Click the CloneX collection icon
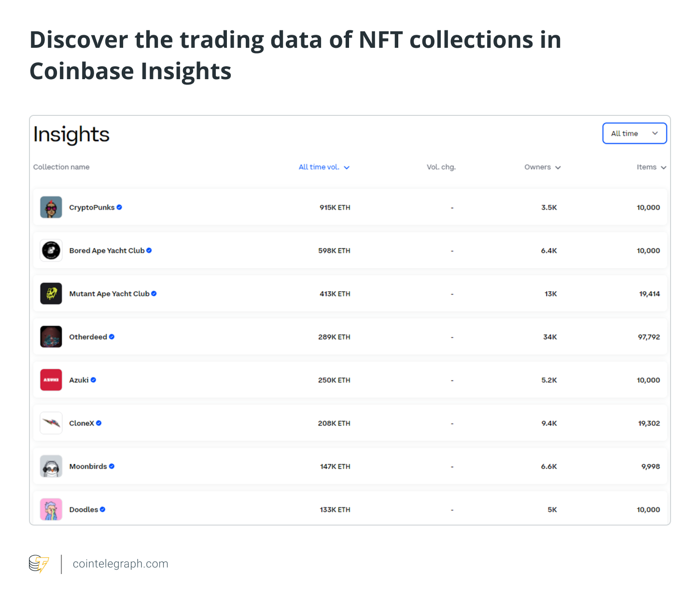 click(51, 423)
